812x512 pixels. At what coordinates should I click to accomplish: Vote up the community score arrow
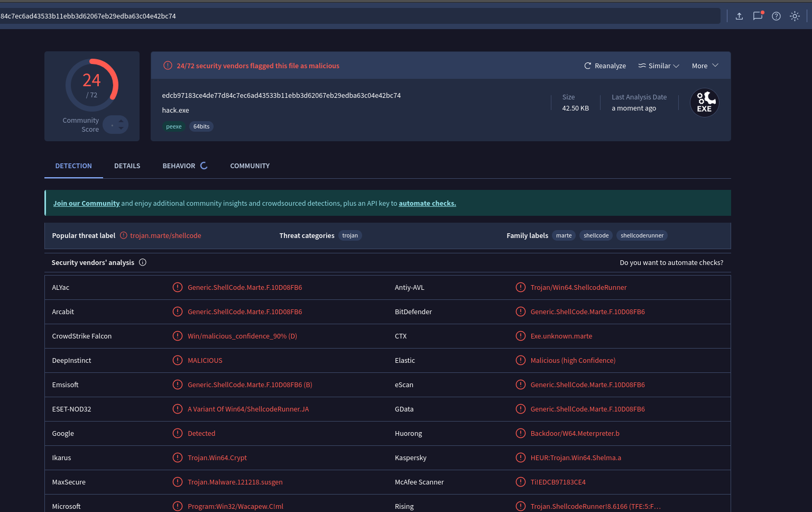tap(121, 121)
